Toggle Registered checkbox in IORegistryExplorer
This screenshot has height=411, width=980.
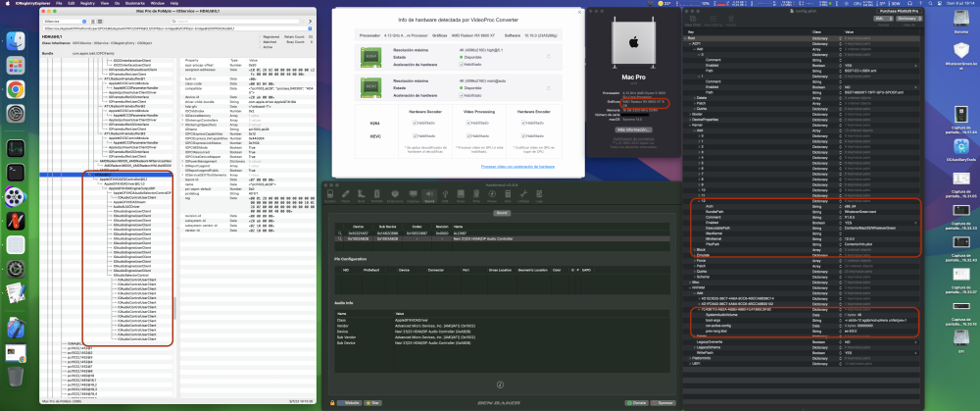click(x=260, y=37)
